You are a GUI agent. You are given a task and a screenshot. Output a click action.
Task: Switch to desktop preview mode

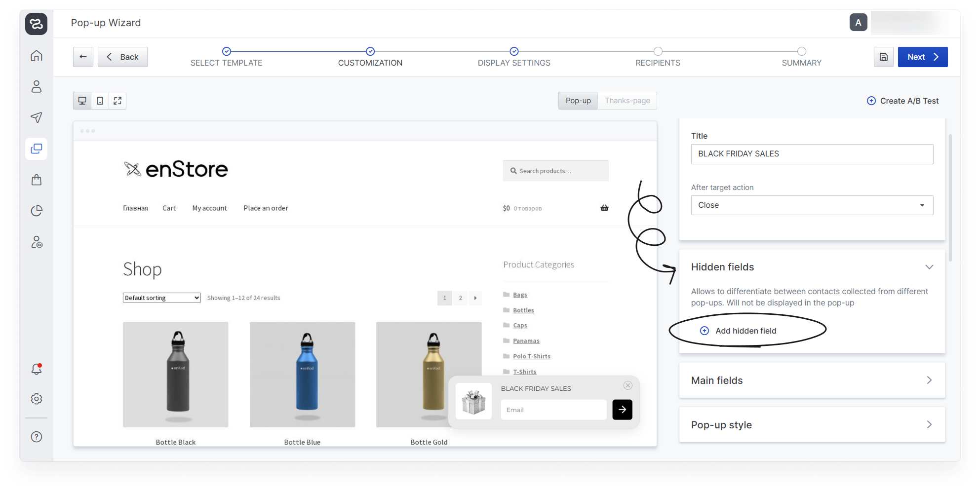(82, 101)
